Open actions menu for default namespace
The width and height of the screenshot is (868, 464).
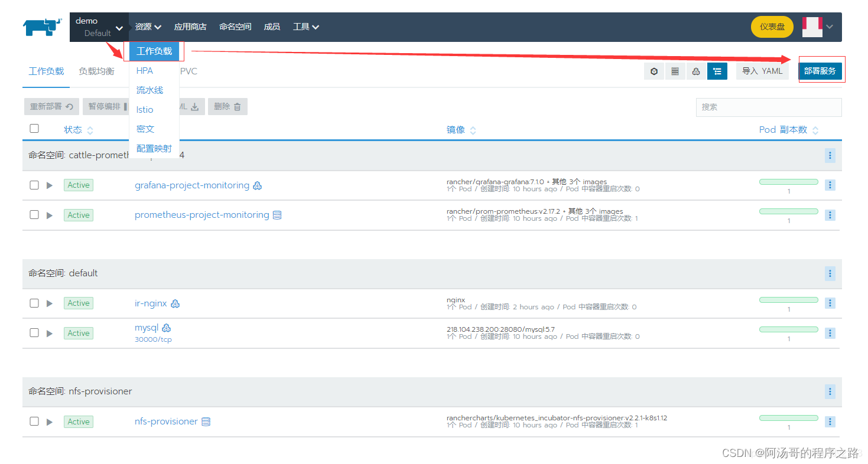[830, 273]
